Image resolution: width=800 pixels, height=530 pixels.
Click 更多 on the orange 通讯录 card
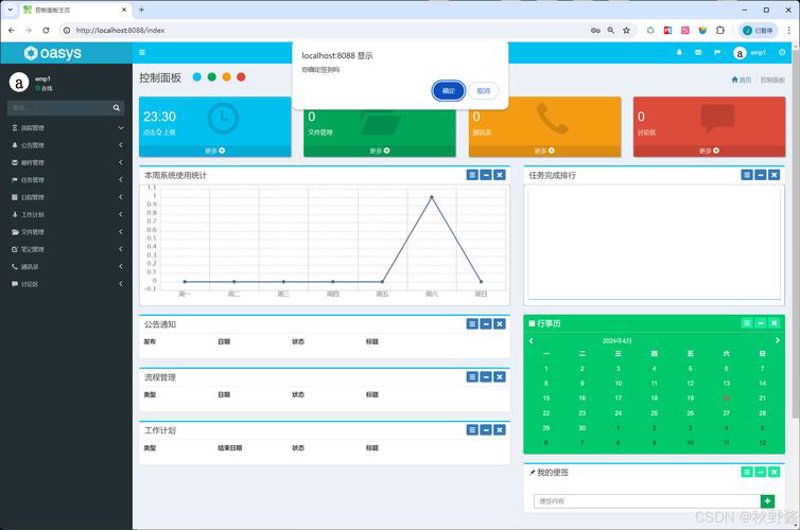tap(544, 151)
